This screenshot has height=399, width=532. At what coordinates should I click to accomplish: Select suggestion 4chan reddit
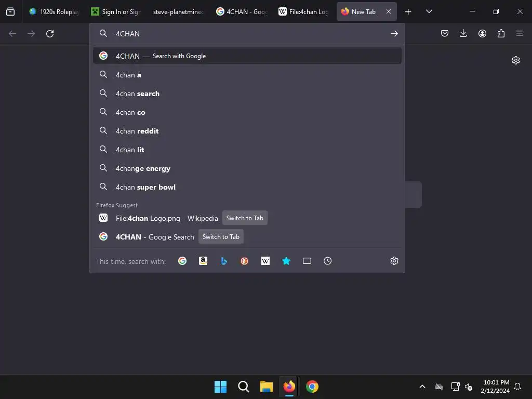pos(247,131)
